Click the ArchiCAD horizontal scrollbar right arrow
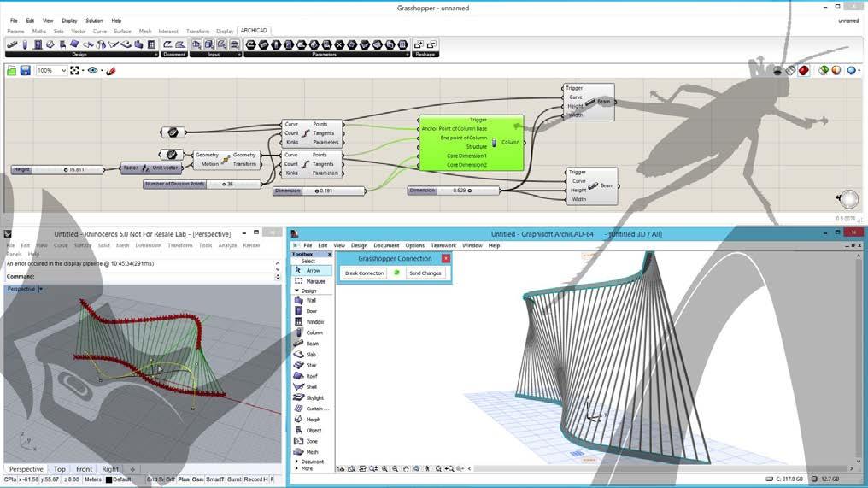This screenshot has height=488, width=868. coord(852,468)
